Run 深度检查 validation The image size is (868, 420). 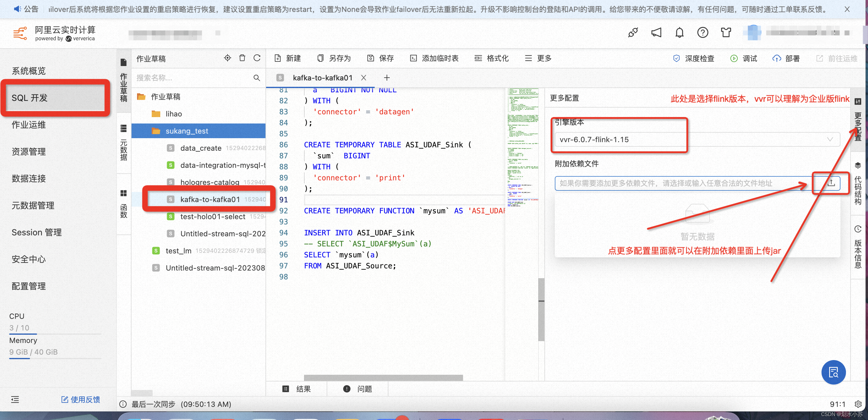tap(693, 59)
